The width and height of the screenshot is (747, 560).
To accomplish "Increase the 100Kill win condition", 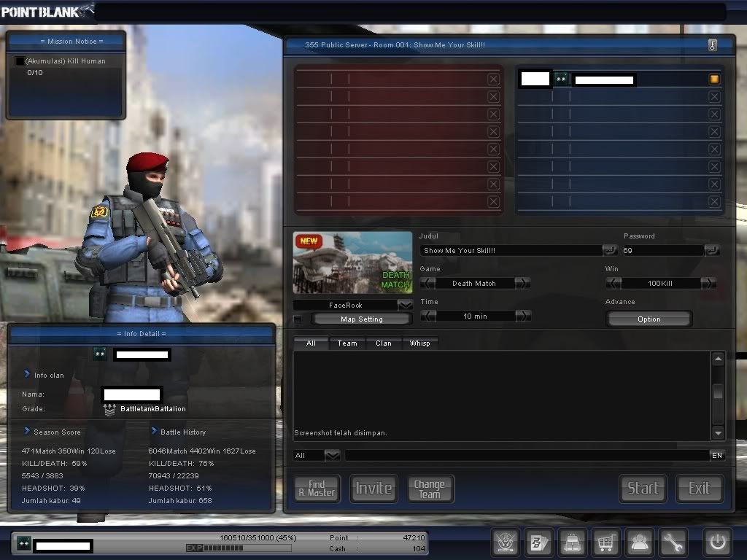I will (x=708, y=284).
